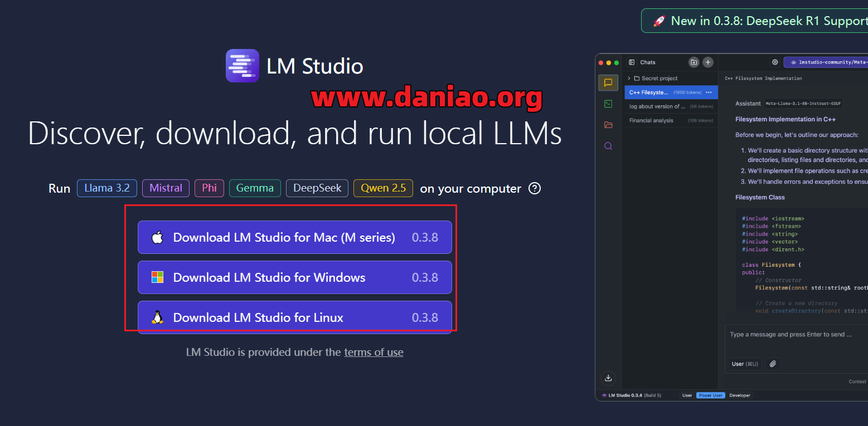Collapse the Chats sidebar panel icon

pos(632,62)
